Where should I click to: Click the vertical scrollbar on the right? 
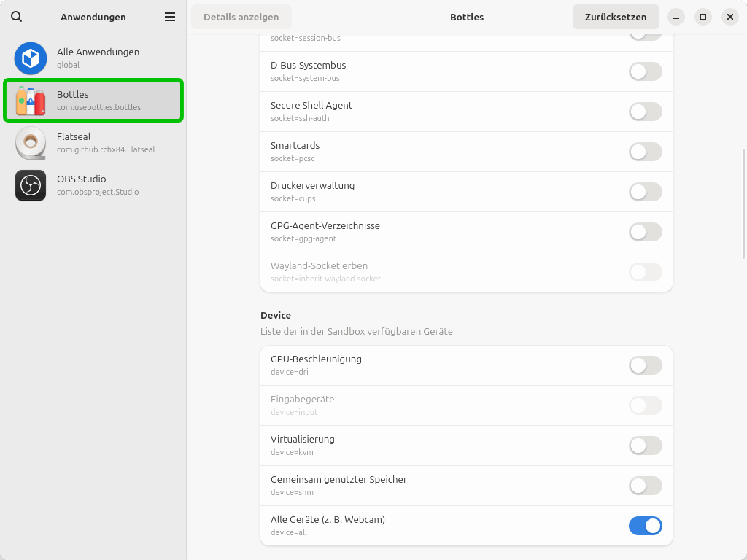click(x=743, y=204)
